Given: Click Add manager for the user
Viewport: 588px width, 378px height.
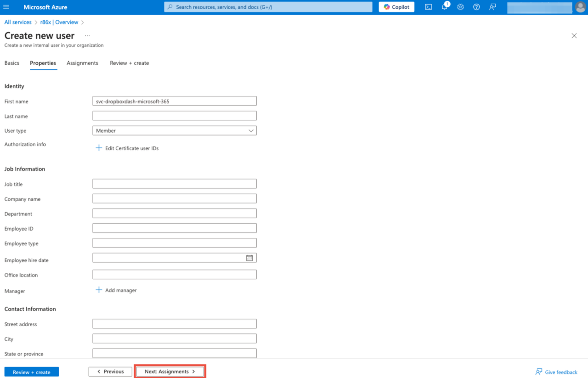Looking at the screenshot, I should 120,290.
